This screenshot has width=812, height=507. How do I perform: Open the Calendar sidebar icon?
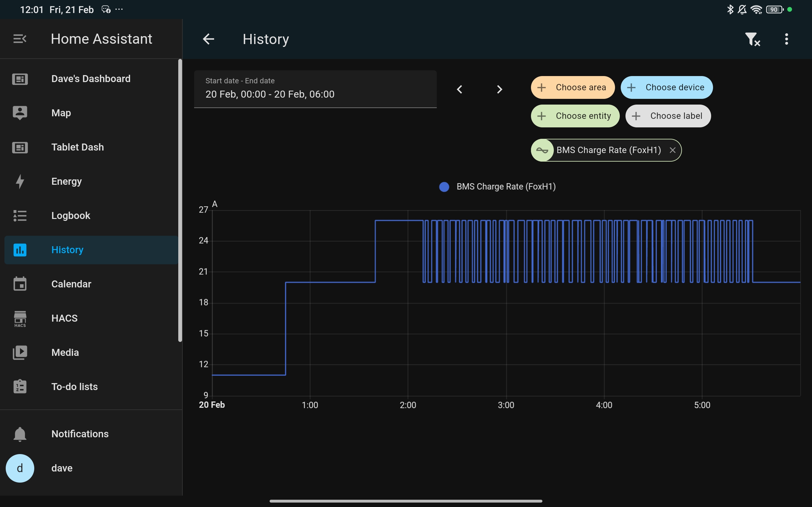coord(20,284)
